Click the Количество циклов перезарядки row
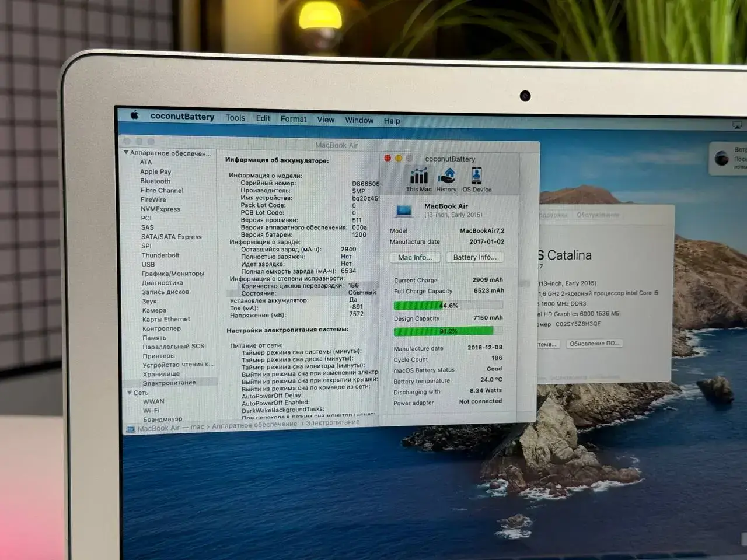Viewport: 747px width, 560px height. click(300, 285)
